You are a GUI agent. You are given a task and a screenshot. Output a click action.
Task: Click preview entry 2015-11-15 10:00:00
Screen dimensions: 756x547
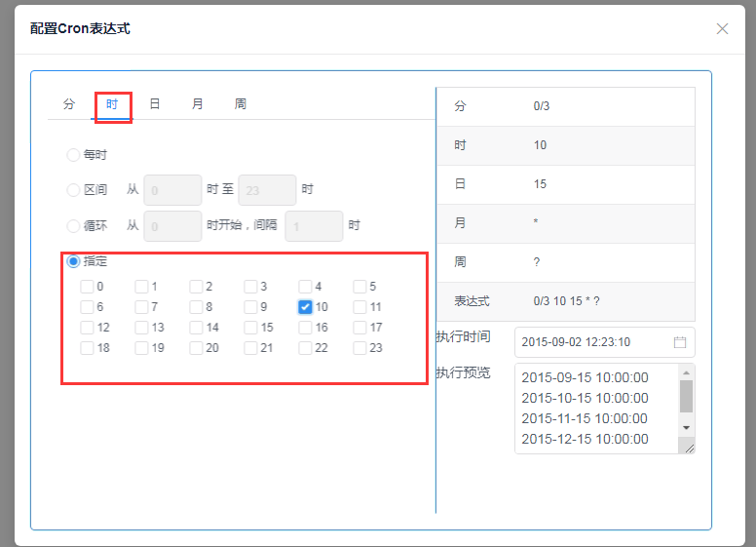[x=585, y=418]
